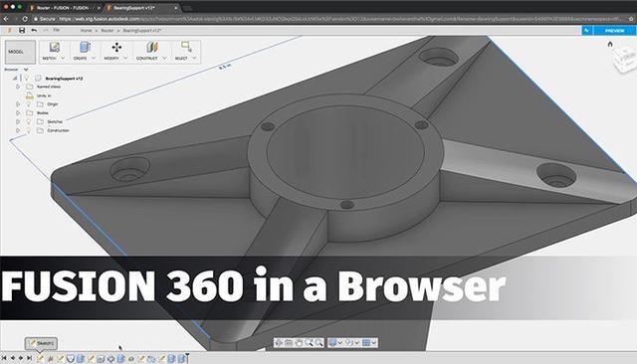The height and width of the screenshot is (364, 637).
Task: Close the Router - FUSION browser tab
Action: (99, 8)
